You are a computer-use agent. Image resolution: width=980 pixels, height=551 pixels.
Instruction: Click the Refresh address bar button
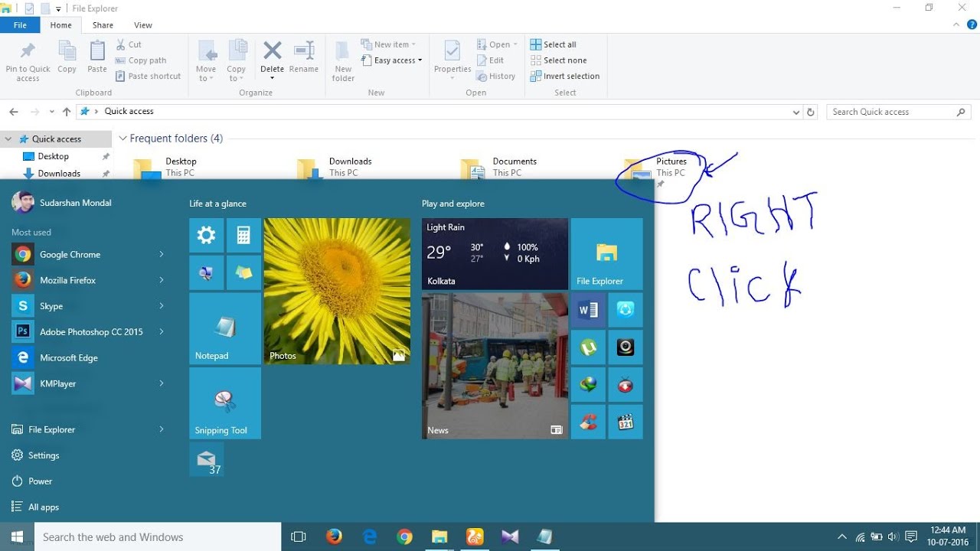811,112
